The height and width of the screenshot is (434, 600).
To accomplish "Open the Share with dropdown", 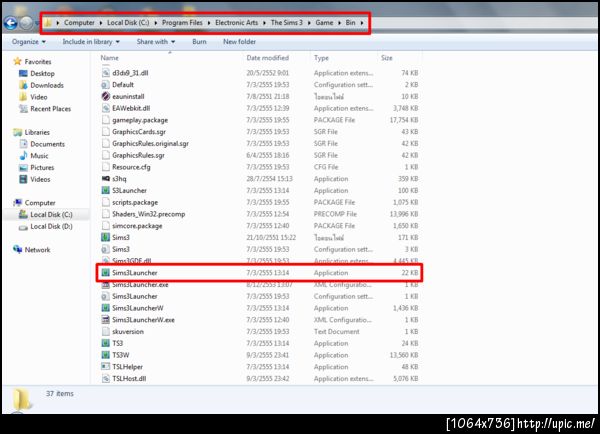I will click(x=156, y=42).
